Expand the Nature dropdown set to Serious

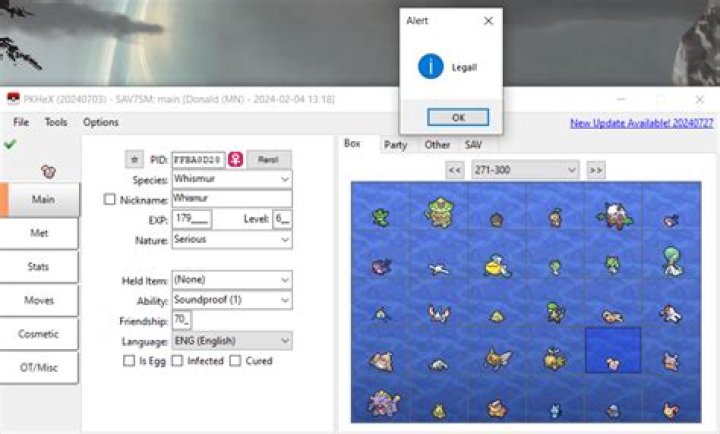(x=231, y=240)
